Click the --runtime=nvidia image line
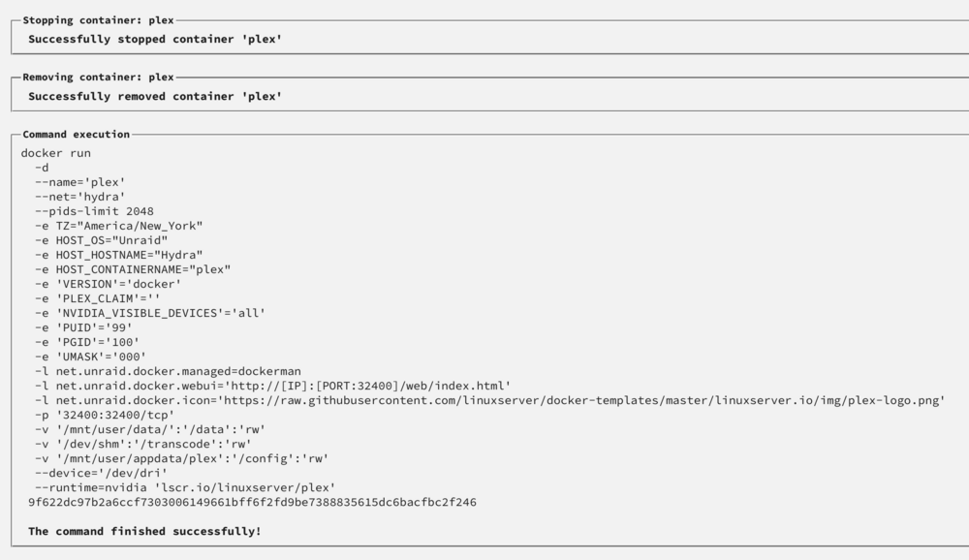Viewport: 969px width, 560px height. [185, 487]
